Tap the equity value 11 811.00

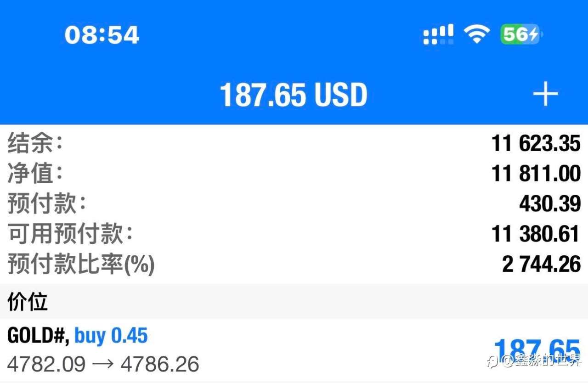pyautogui.click(x=536, y=174)
